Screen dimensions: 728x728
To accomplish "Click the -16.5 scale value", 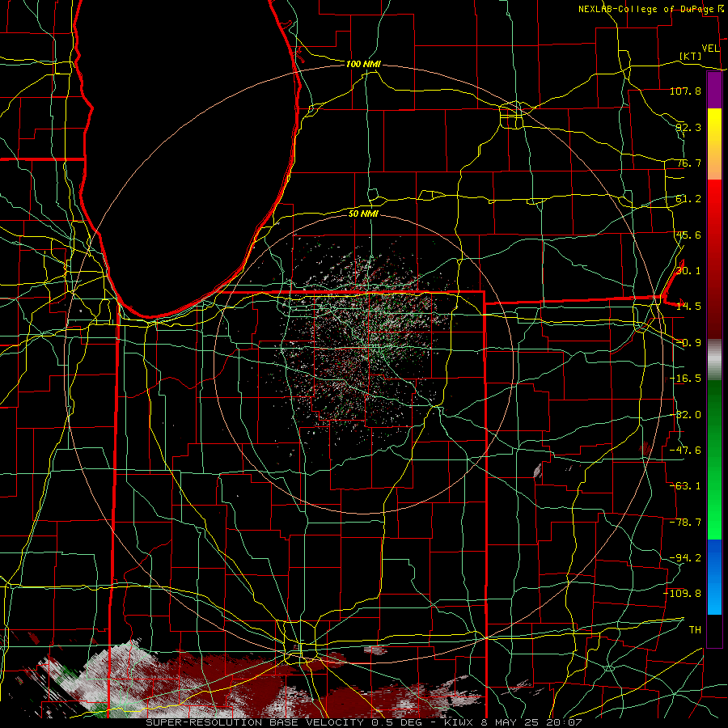I will [685, 379].
